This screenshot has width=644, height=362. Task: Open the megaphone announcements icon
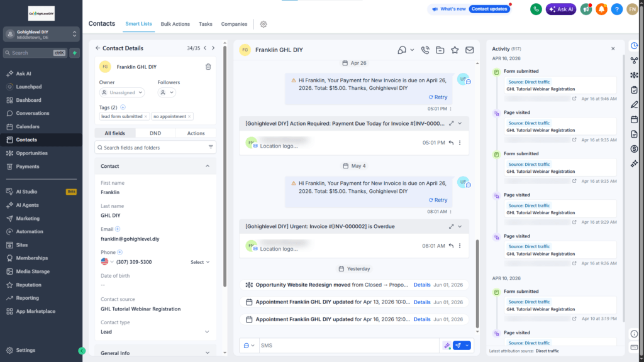586,9
